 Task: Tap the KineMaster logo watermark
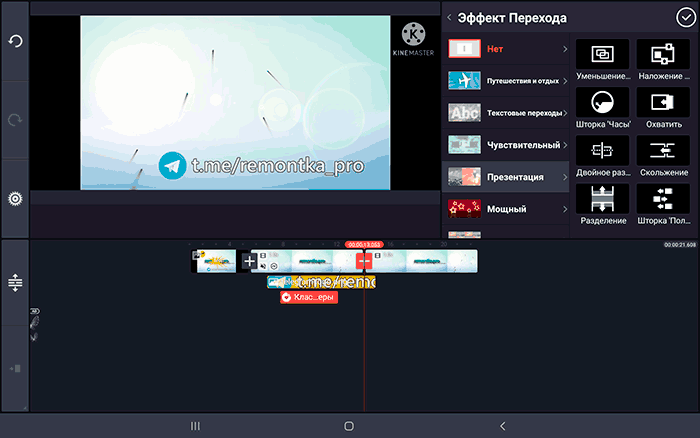coord(413,40)
